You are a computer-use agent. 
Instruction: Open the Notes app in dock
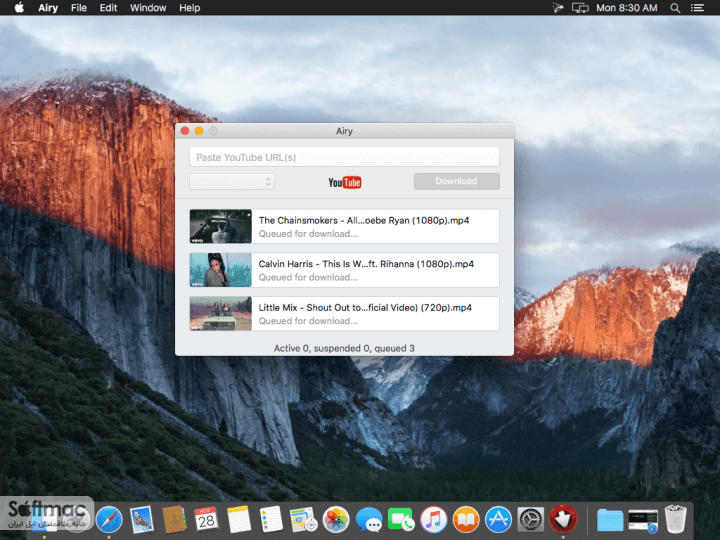coord(239,519)
